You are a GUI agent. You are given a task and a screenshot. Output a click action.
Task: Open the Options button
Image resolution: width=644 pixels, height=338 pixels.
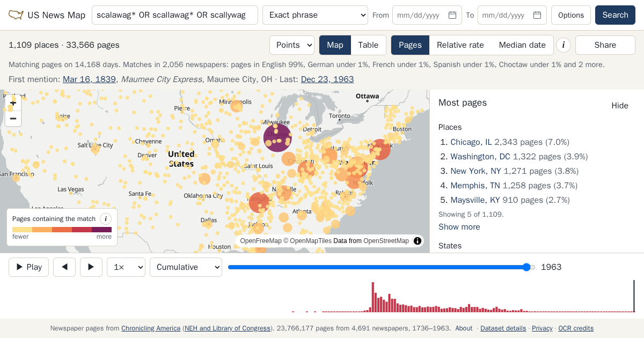(571, 15)
